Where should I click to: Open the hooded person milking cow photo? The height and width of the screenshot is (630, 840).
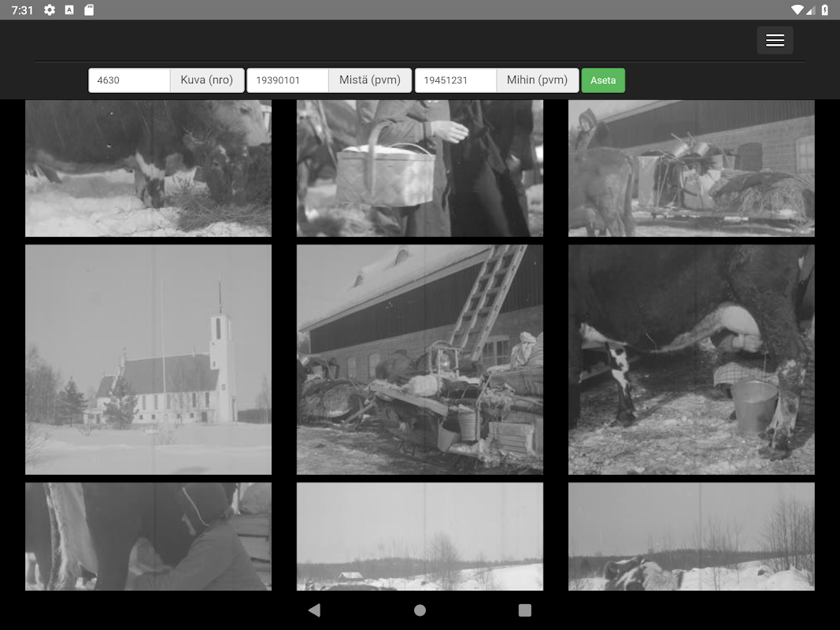pos(148,536)
